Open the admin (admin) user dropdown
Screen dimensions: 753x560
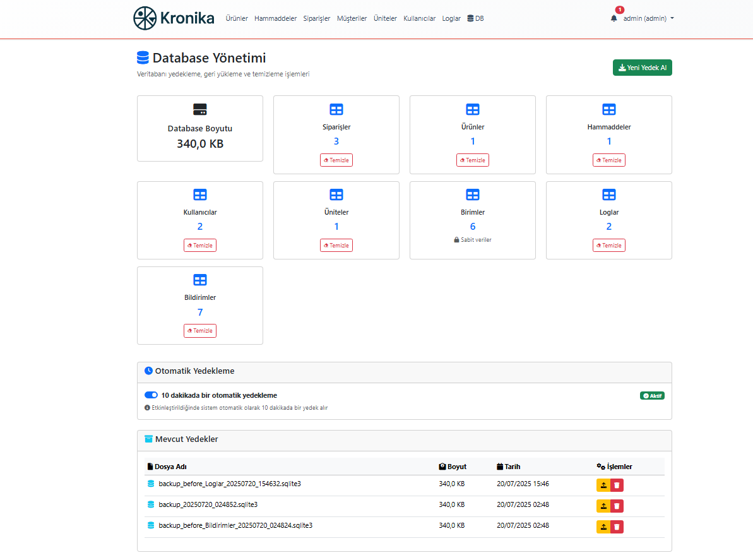[x=648, y=18]
